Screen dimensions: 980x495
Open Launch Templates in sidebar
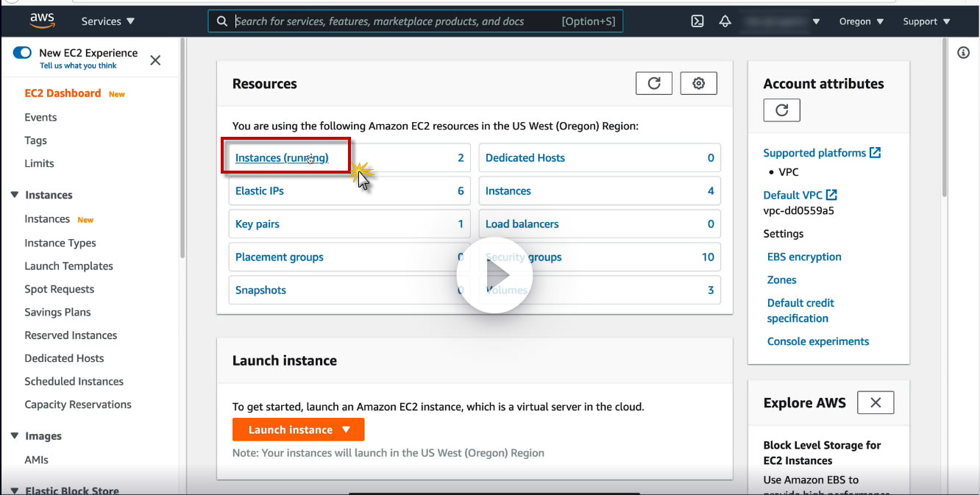click(68, 266)
